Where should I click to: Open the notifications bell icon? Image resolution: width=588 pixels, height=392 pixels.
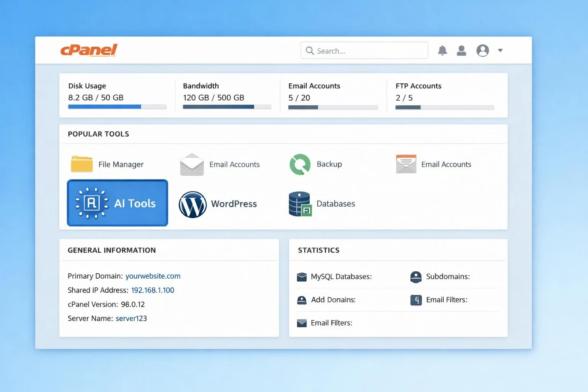point(443,51)
